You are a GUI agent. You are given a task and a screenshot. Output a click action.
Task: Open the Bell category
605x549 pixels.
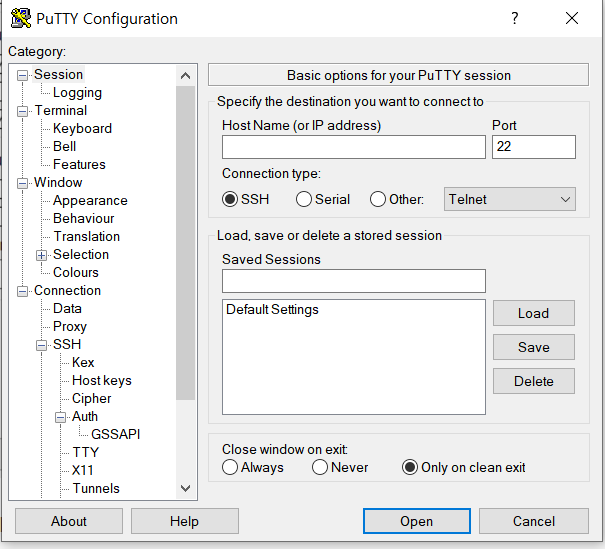pyautogui.click(x=64, y=147)
